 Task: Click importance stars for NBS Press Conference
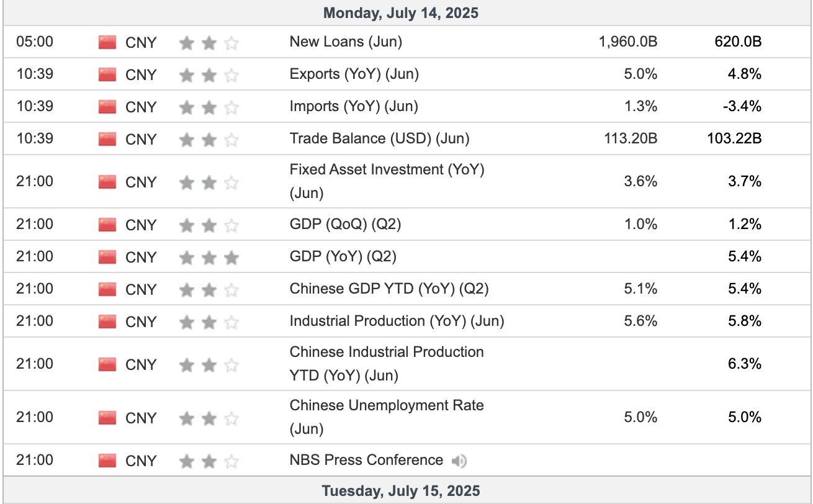pyautogui.click(x=209, y=461)
